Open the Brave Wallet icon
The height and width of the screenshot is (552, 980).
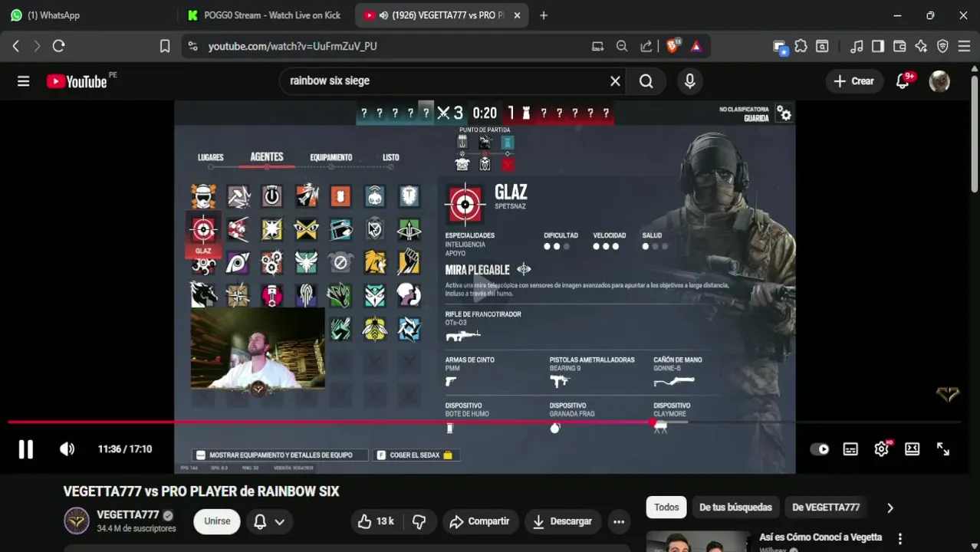pyautogui.click(x=899, y=46)
